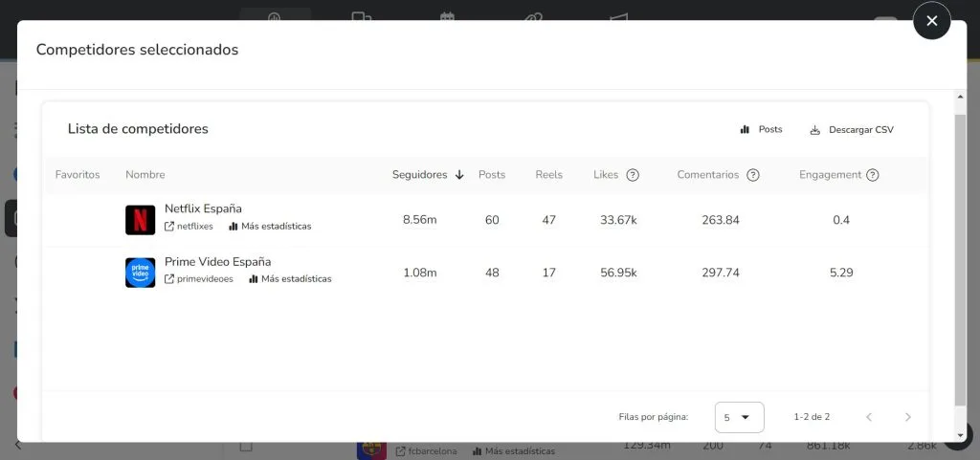Show help for the Comentarios column
The image size is (980, 460).
click(753, 175)
